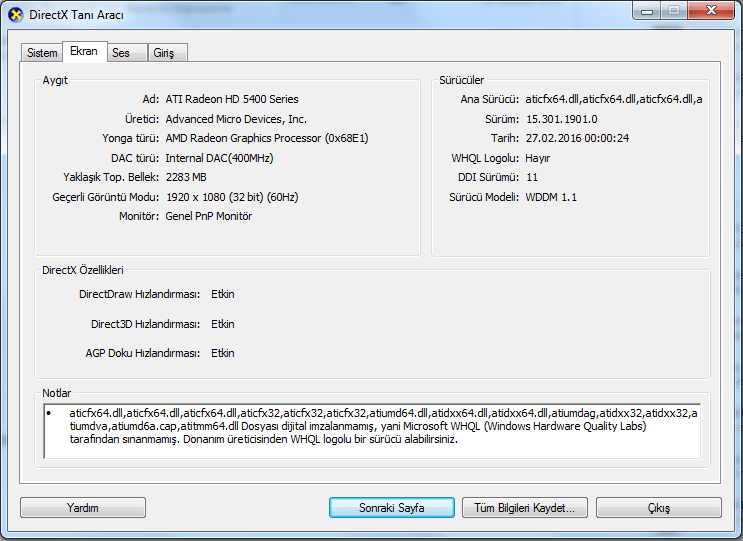Click the WHQL Logolu Hayır value
The width and height of the screenshot is (743, 541).
[x=537, y=158]
